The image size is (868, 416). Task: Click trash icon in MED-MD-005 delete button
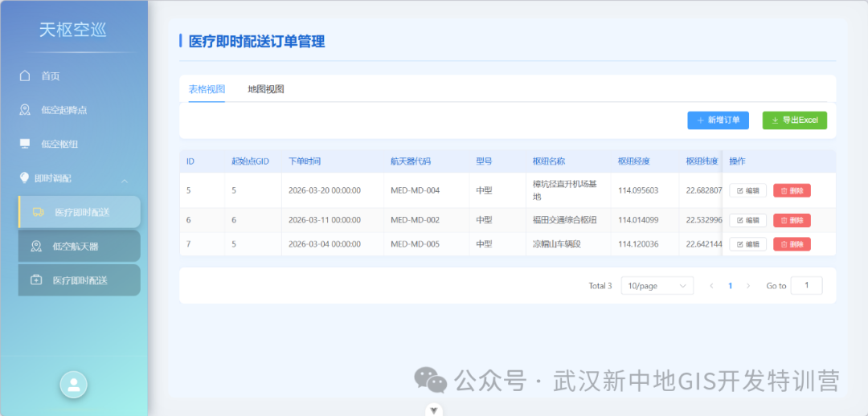[784, 244]
